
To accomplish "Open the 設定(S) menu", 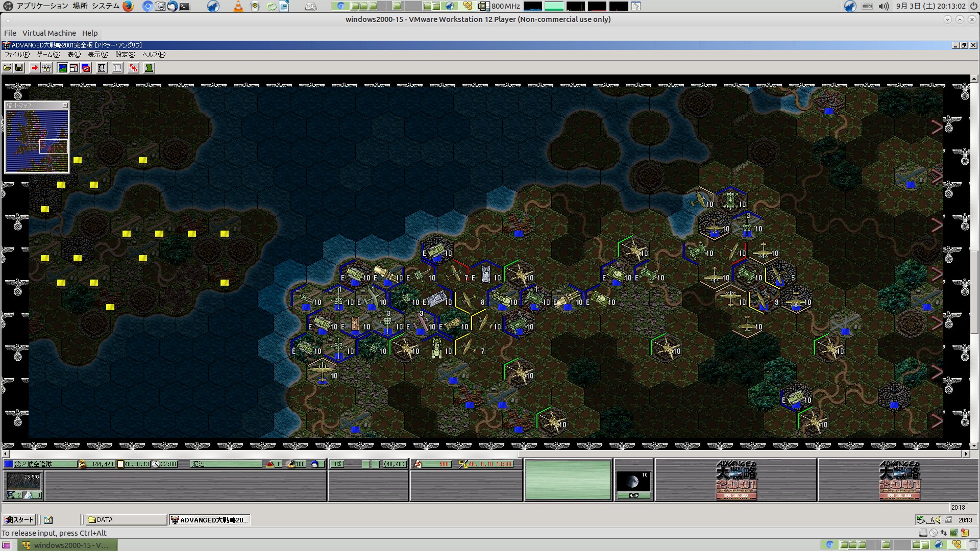I will 125,55.
